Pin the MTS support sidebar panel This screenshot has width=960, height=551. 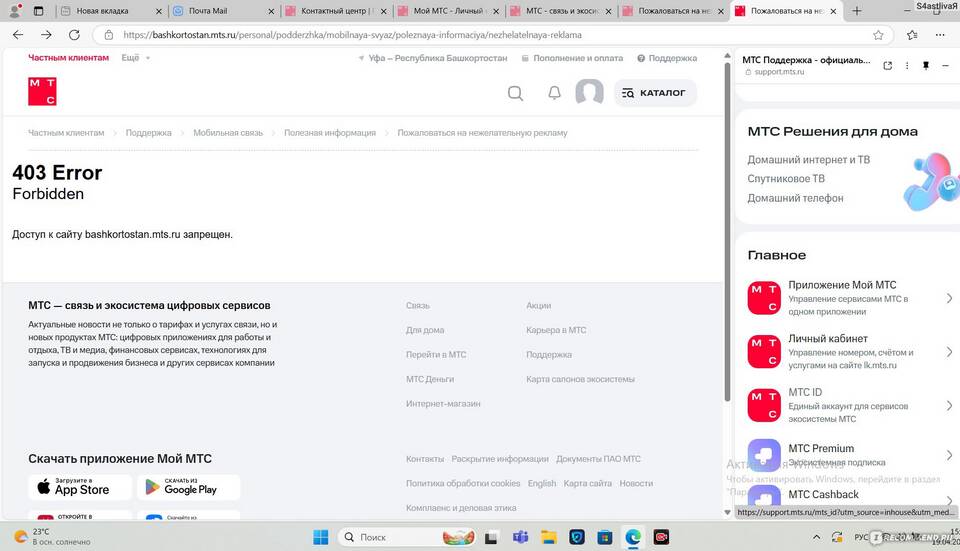[926, 66]
